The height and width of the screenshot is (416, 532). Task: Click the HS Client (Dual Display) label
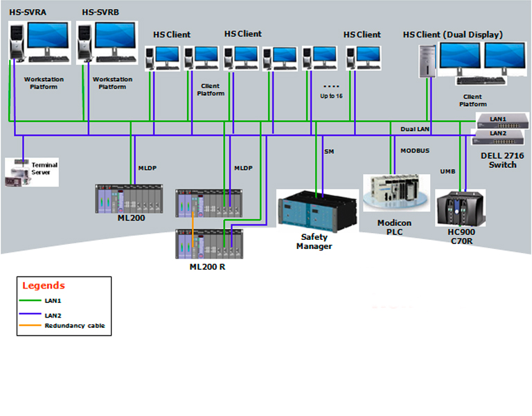pos(452,35)
